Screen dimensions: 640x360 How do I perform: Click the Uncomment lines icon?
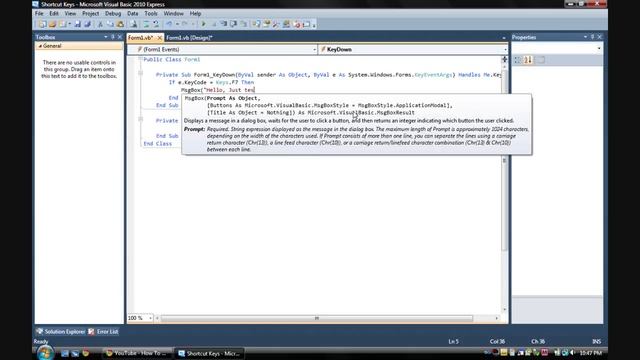click(156, 24)
